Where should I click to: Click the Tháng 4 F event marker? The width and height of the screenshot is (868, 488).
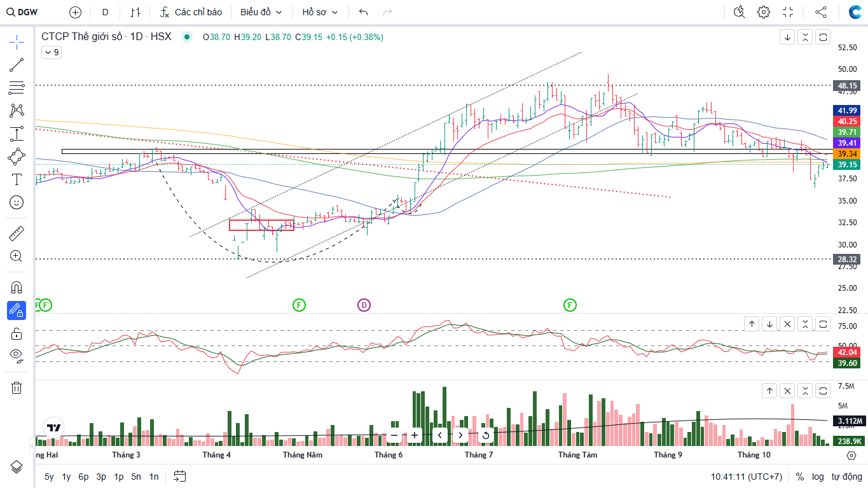click(x=300, y=305)
